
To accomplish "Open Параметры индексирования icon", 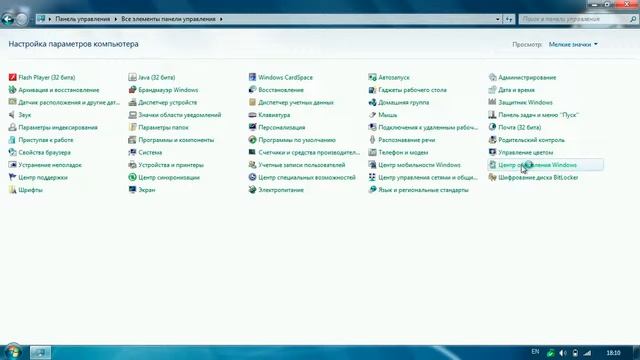I will pyautogui.click(x=13, y=127).
